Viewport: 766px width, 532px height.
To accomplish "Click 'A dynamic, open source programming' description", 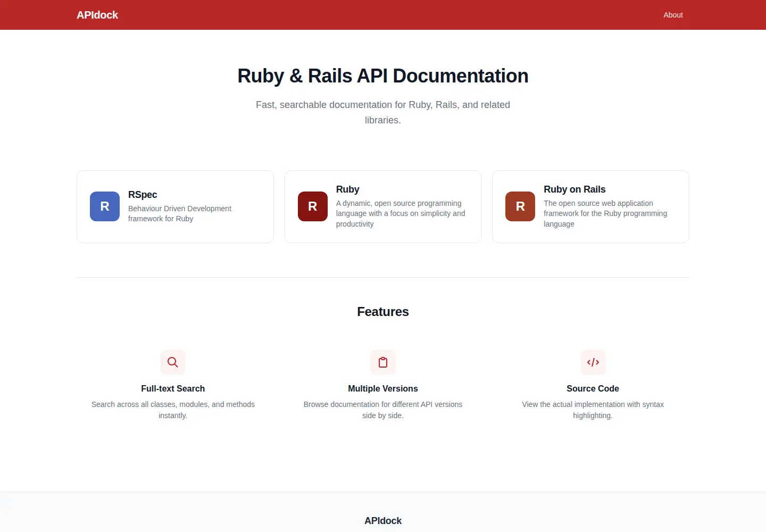I will pyautogui.click(x=401, y=213).
